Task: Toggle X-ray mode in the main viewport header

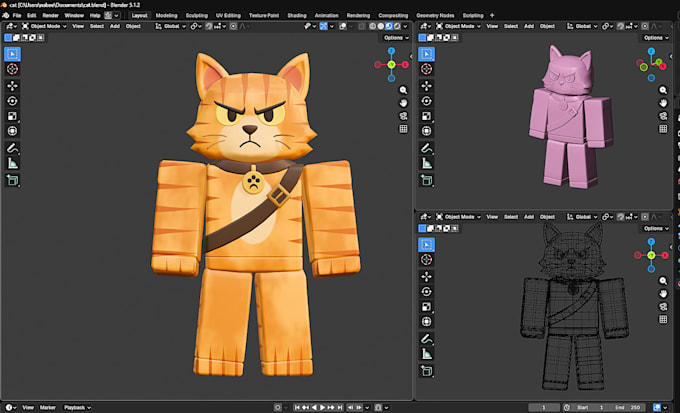Action: coord(362,26)
